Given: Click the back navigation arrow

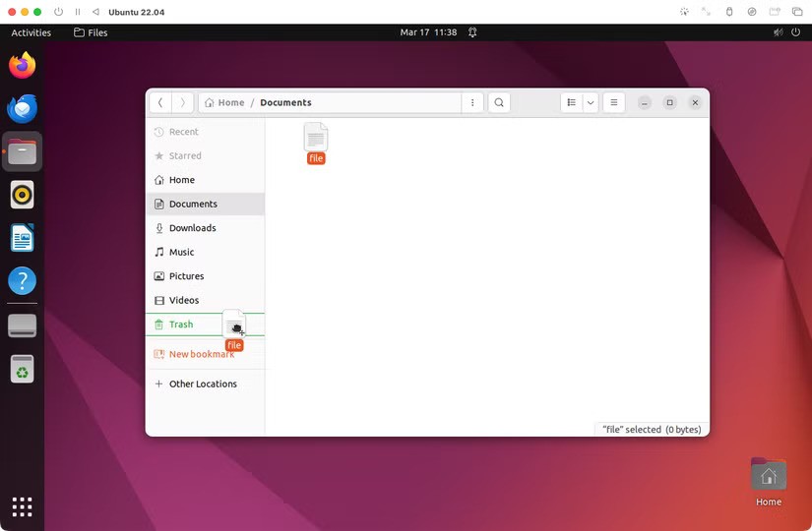Looking at the screenshot, I should tap(160, 102).
